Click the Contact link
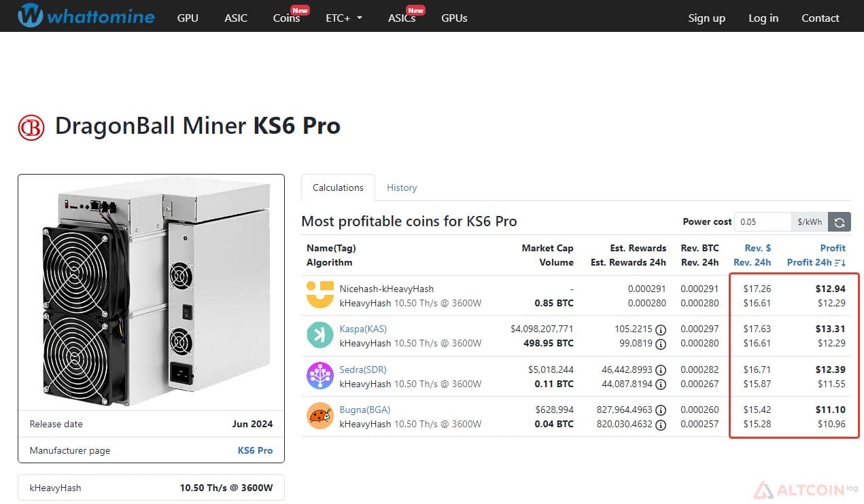This screenshot has height=504, width=864. [x=820, y=18]
